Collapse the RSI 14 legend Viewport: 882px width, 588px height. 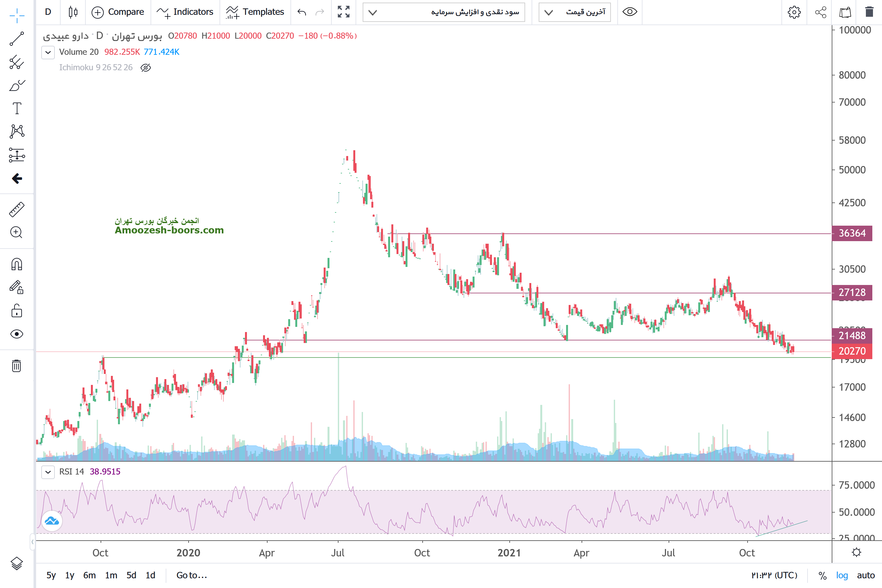[48, 472]
